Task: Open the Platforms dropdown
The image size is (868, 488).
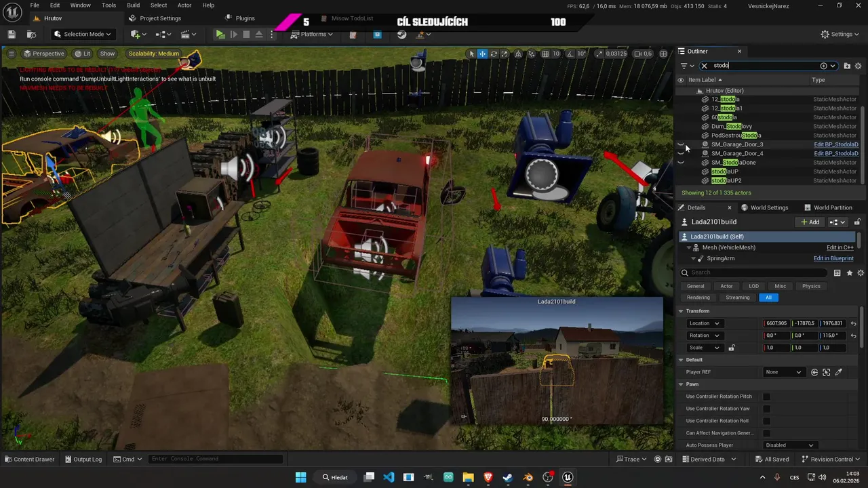Action: pos(311,34)
